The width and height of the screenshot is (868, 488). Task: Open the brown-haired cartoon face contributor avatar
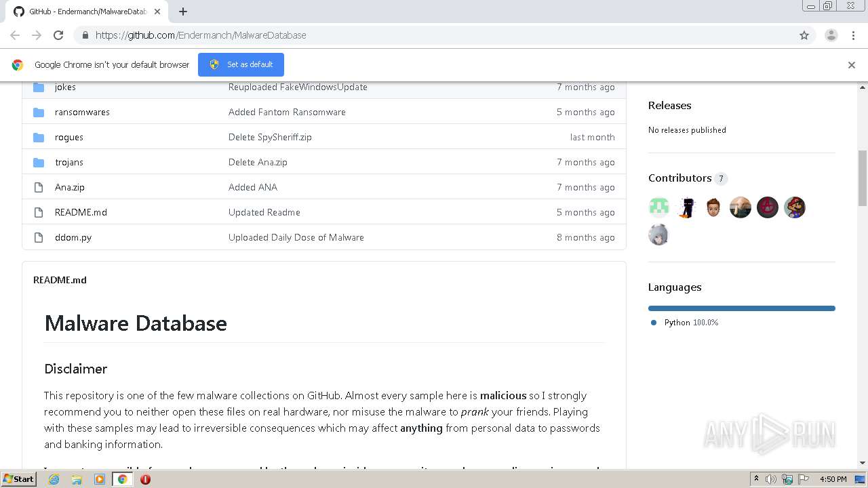point(713,207)
